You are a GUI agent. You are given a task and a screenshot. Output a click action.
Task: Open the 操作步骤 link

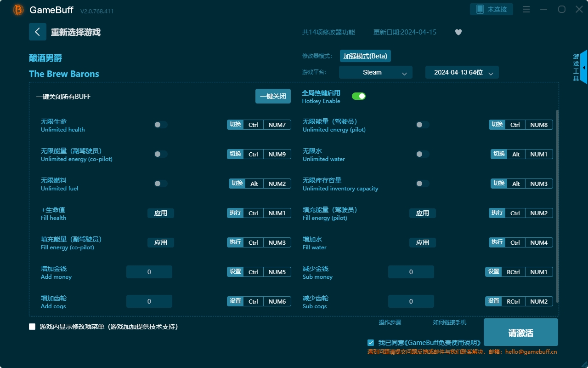390,322
